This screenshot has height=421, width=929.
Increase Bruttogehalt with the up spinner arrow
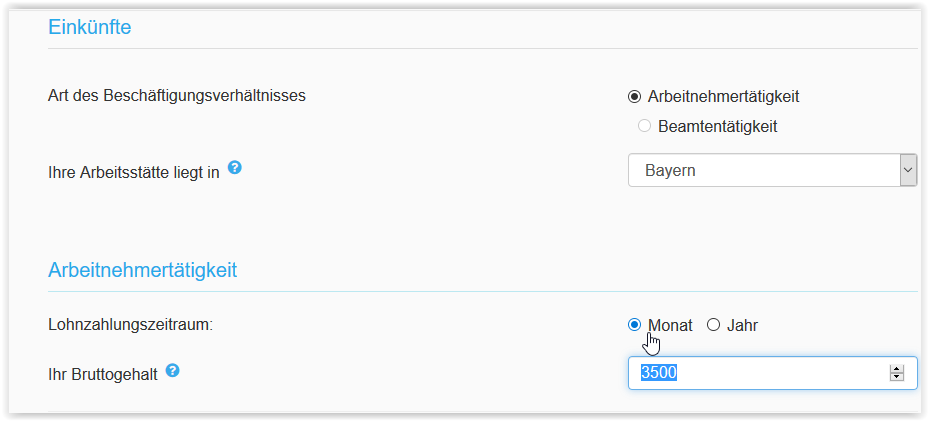896,369
